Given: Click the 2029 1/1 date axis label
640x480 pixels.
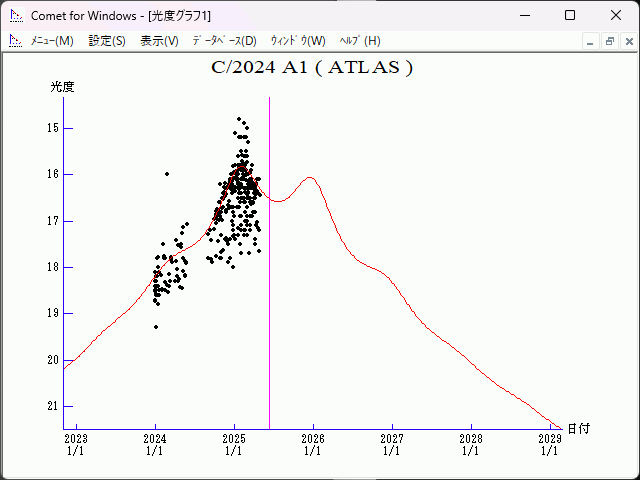Looking at the screenshot, I should pos(550,445).
